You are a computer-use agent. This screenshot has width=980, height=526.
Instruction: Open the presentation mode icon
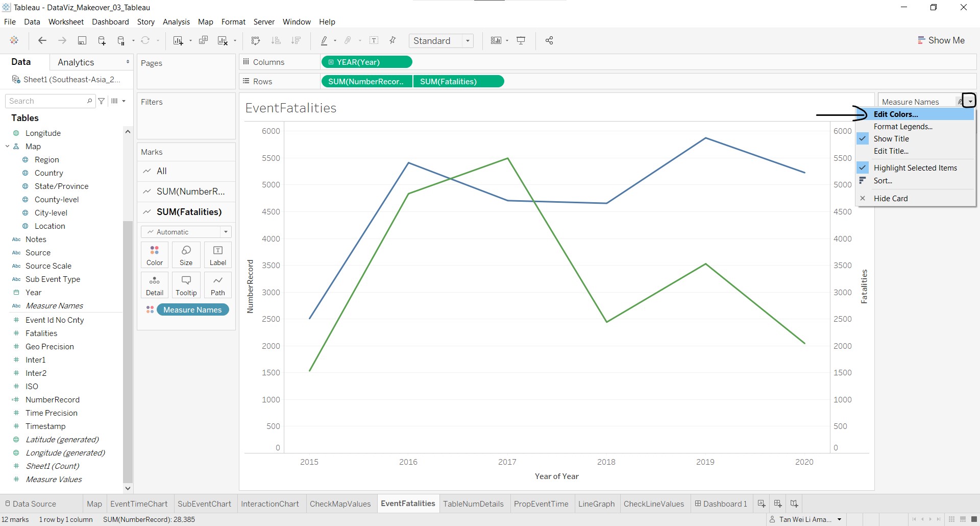(x=521, y=41)
